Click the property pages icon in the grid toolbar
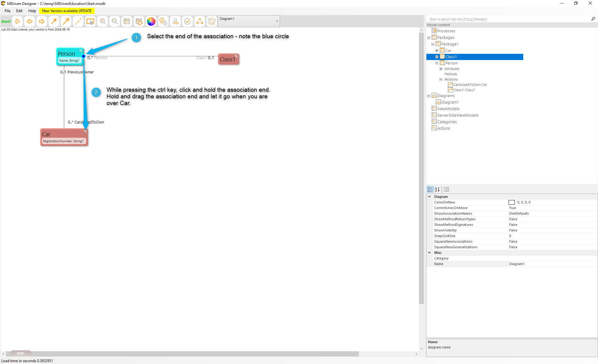 (x=446, y=189)
